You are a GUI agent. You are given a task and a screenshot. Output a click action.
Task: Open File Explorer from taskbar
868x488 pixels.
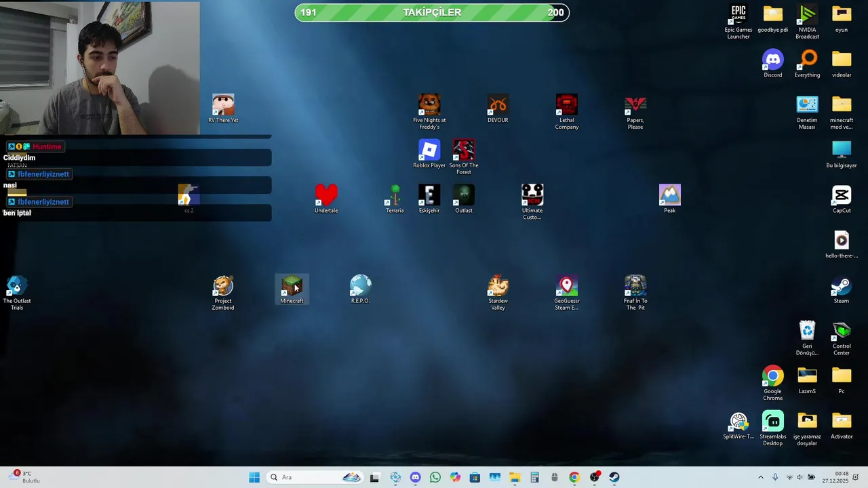coord(515,477)
